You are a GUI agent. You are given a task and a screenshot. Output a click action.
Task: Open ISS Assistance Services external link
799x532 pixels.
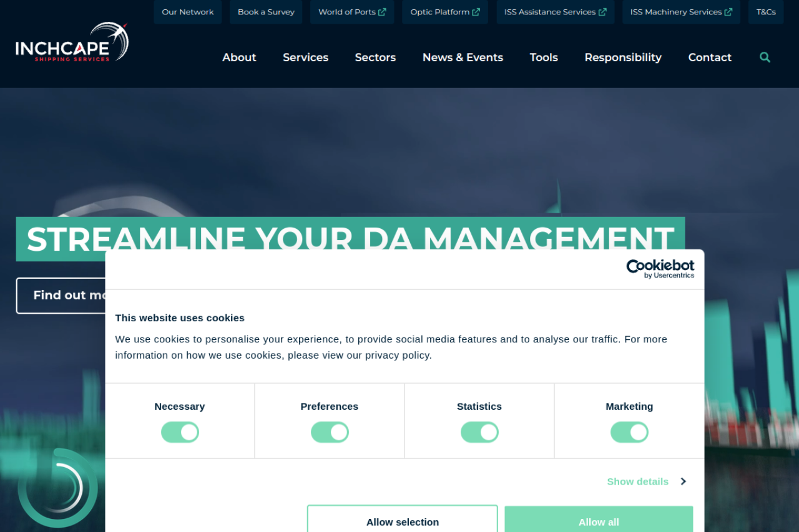[555, 12]
